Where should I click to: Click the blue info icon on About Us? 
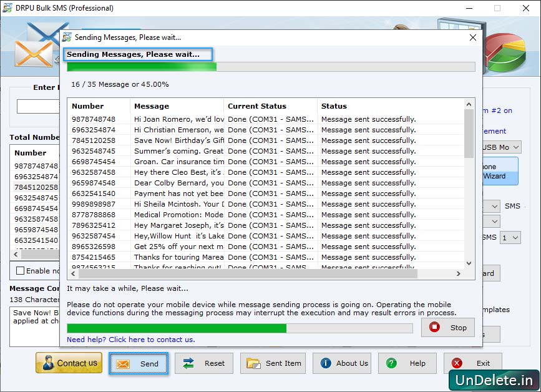pyautogui.click(x=325, y=363)
